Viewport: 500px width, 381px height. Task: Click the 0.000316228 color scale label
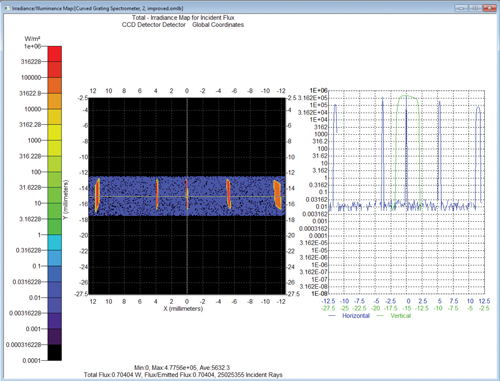(23, 345)
